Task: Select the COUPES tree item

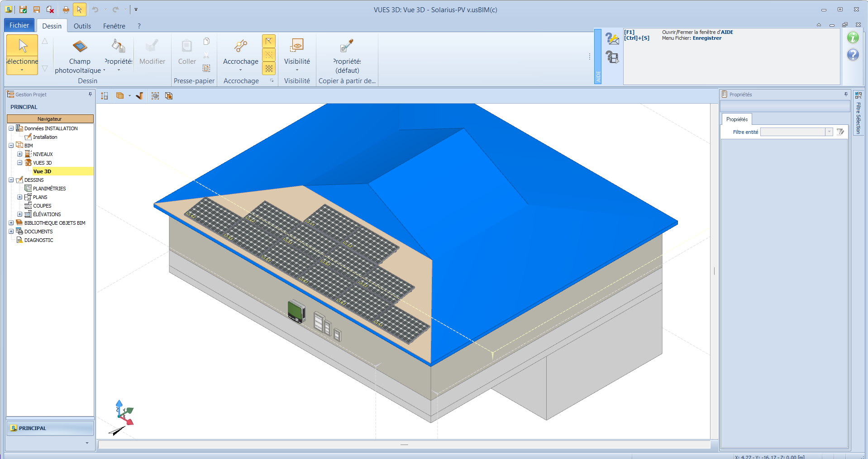Action: pyautogui.click(x=42, y=206)
